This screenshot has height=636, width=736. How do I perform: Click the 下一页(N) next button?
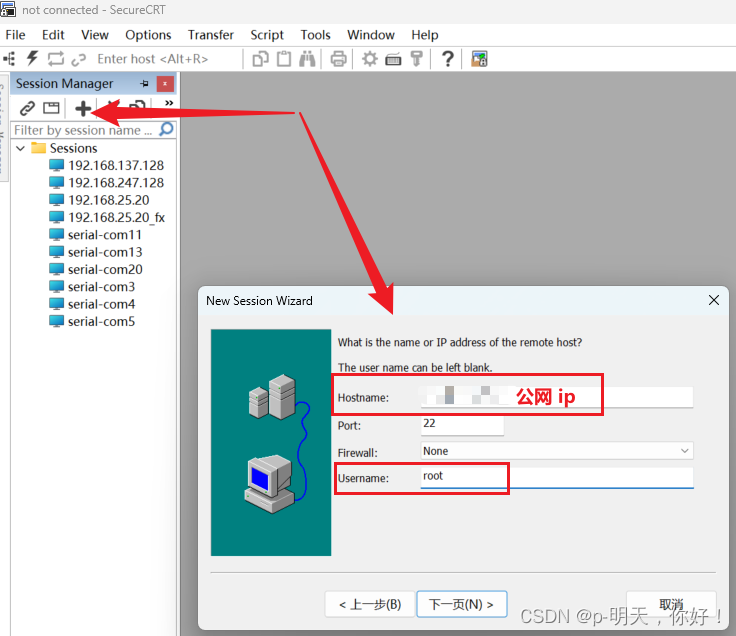coord(462,604)
